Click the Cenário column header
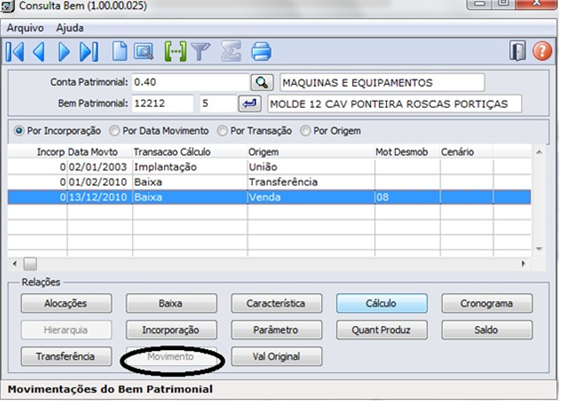Screen dimensions: 567x401 466,152
